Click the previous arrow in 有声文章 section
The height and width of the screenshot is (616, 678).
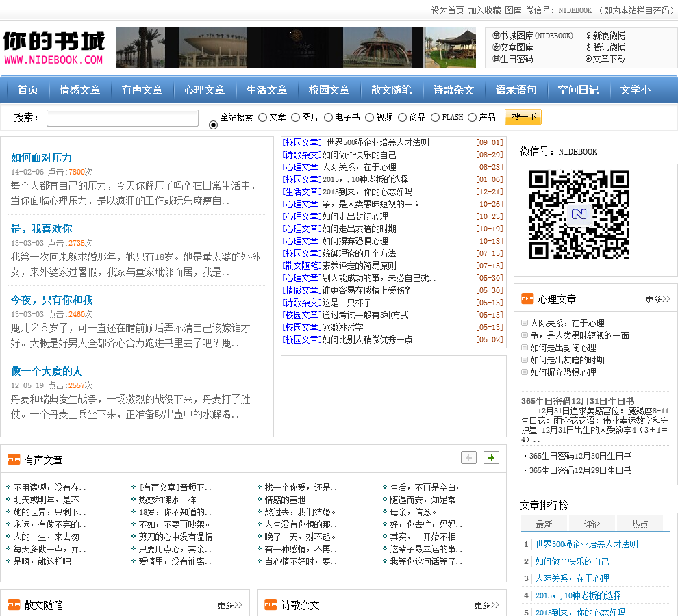(468, 457)
